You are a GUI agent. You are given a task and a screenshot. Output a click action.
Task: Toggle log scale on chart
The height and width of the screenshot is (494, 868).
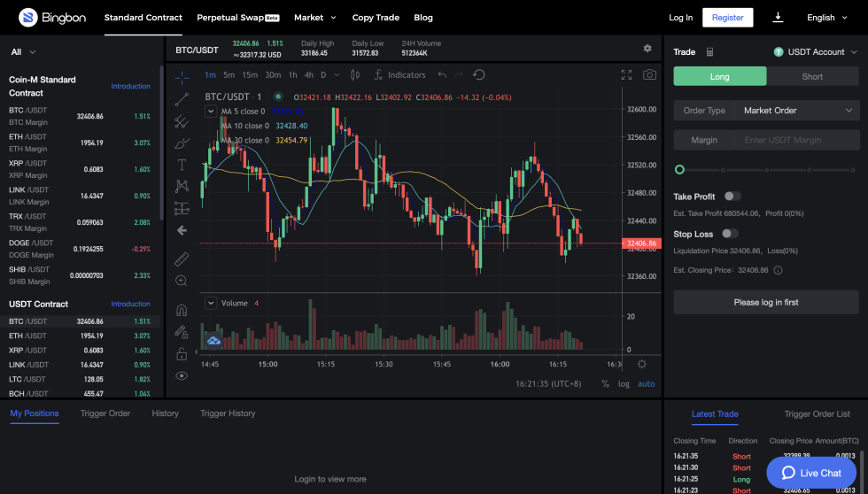(x=624, y=384)
